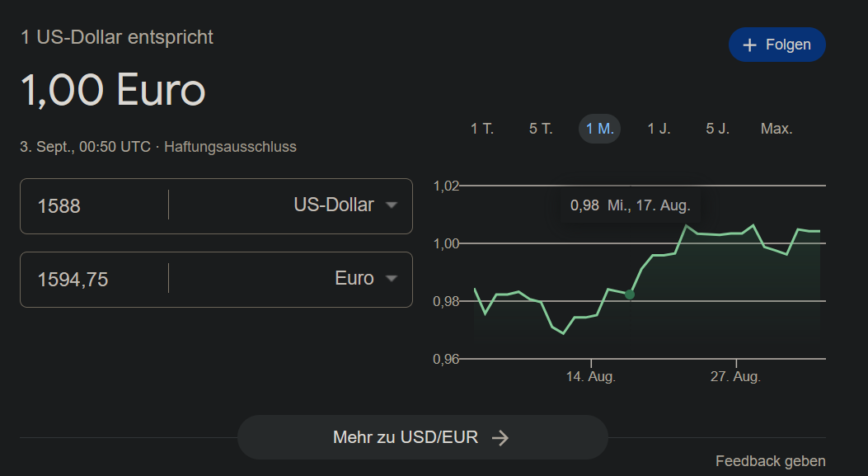This screenshot has width=868, height=476.
Task: Show the 1 J. chart range
Action: click(x=659, y=129)
